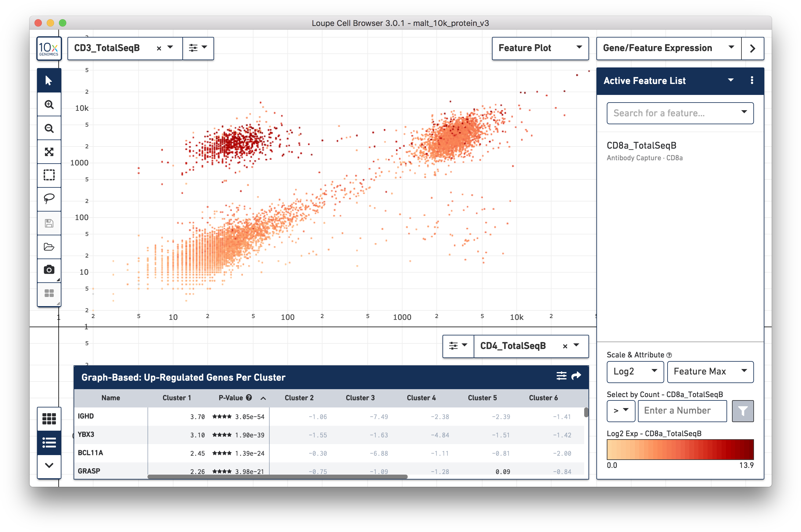Screen dimensions: 801x532
Task: Select the lasso selection tool
Action: tap(49, 198)
